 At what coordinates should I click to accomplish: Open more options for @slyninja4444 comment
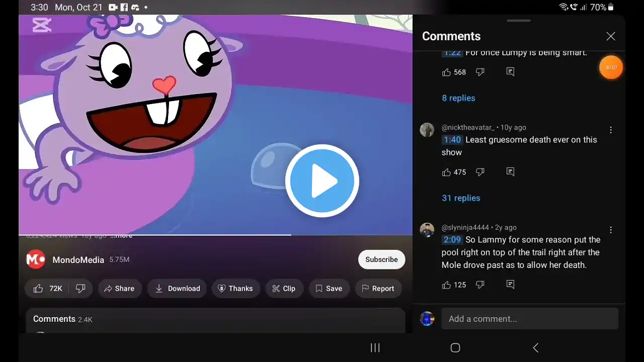click(x=611, y=230)
